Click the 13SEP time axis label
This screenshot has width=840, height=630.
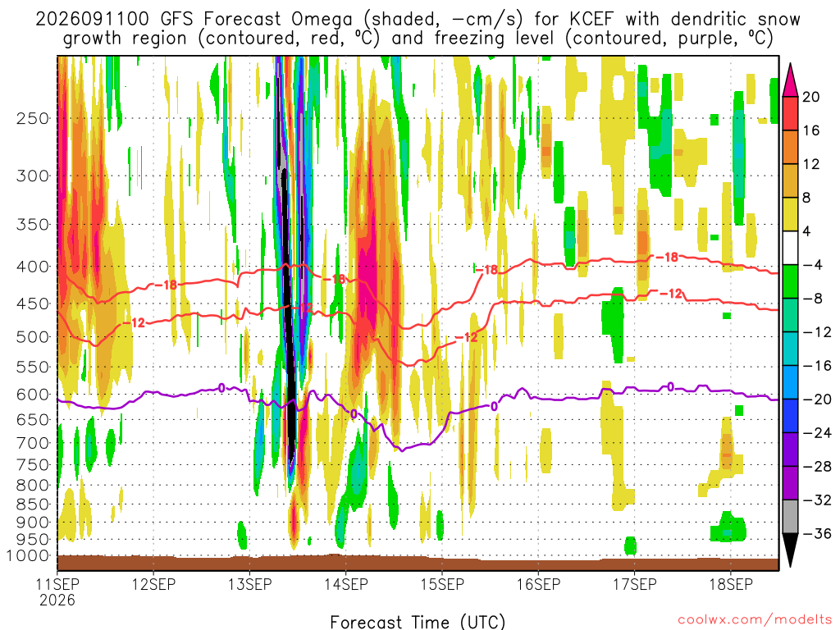(249, 584)
